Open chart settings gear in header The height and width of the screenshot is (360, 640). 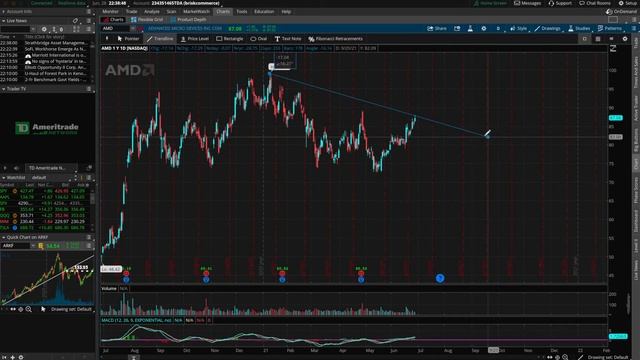click(484, 29)
